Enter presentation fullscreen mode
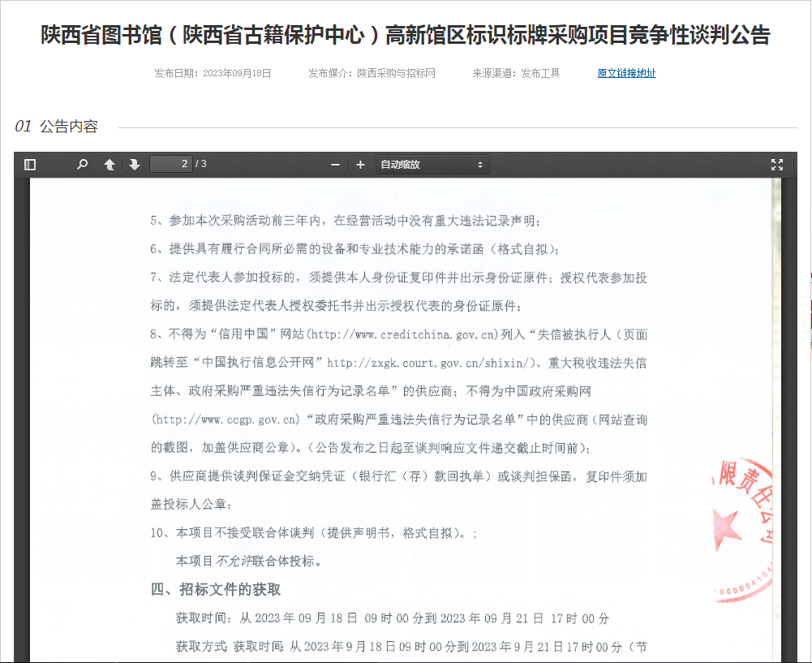Image resolution: width=812 pixels, height=663 pixels. point(776,165)
